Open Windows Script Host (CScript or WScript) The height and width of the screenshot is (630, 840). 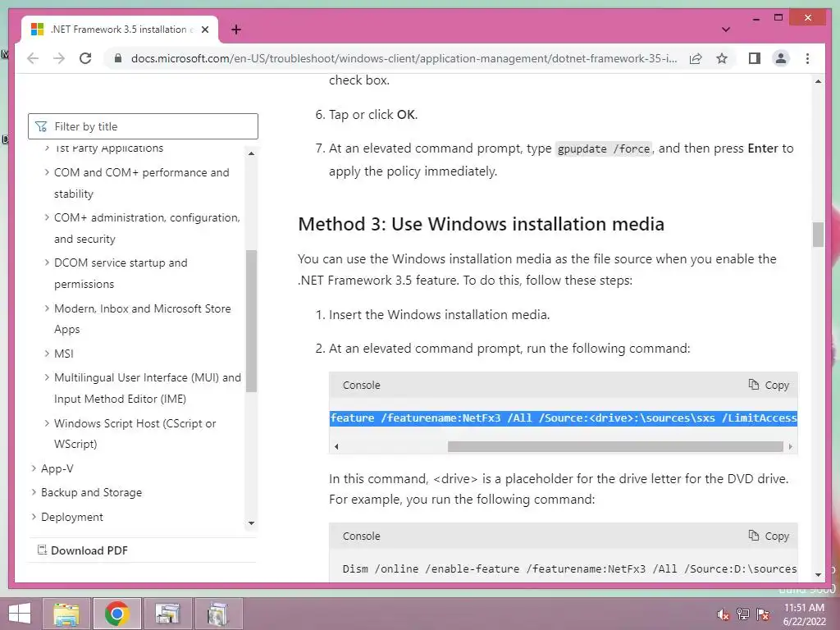(135, 433)
